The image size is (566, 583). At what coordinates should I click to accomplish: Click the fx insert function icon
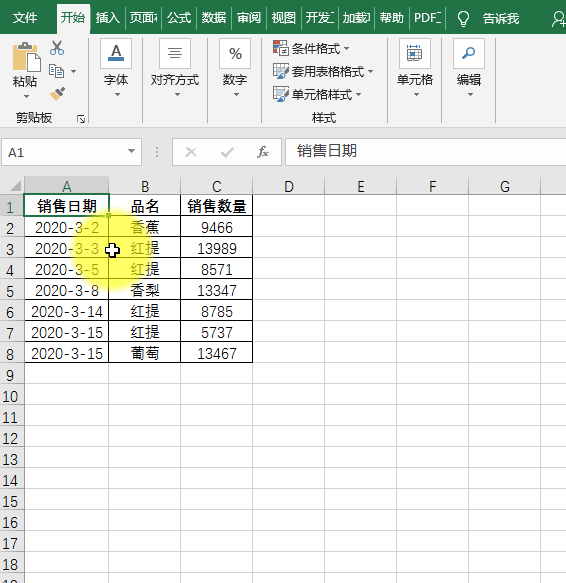[x=263, y=152]
